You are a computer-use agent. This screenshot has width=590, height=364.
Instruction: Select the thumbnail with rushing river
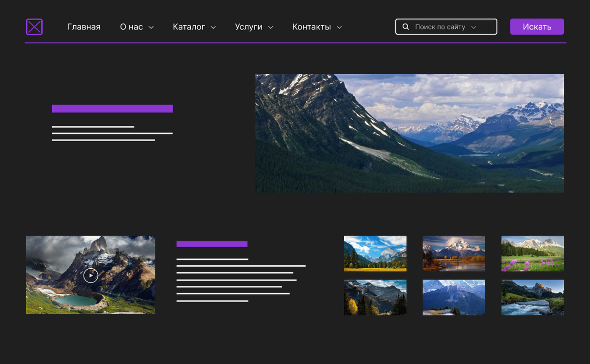(x=532, y=298)
